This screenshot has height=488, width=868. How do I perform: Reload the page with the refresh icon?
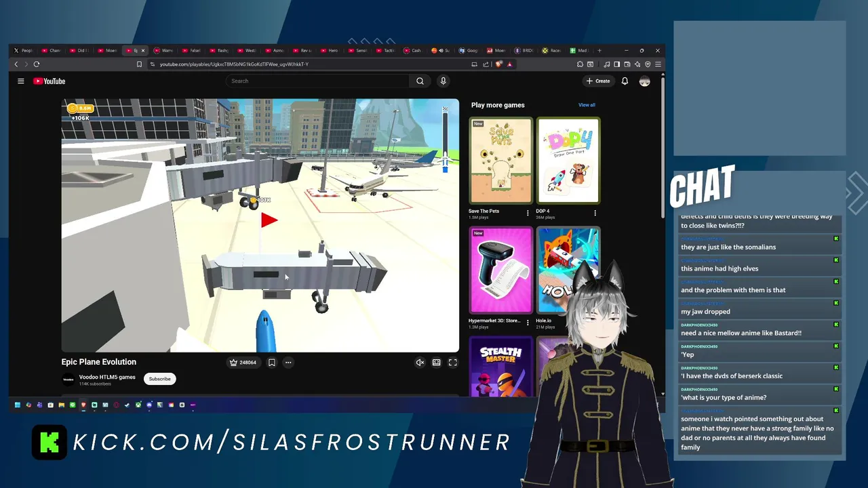tap(37, 64)
